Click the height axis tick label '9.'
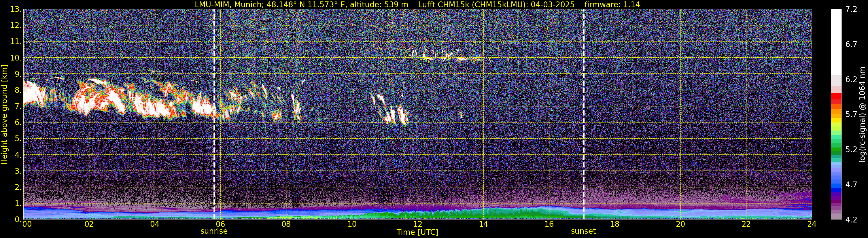868x238 pixels. tap(18, 74)
